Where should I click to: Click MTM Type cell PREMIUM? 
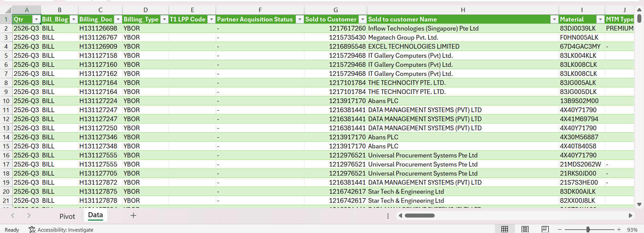tap(619, 29)
